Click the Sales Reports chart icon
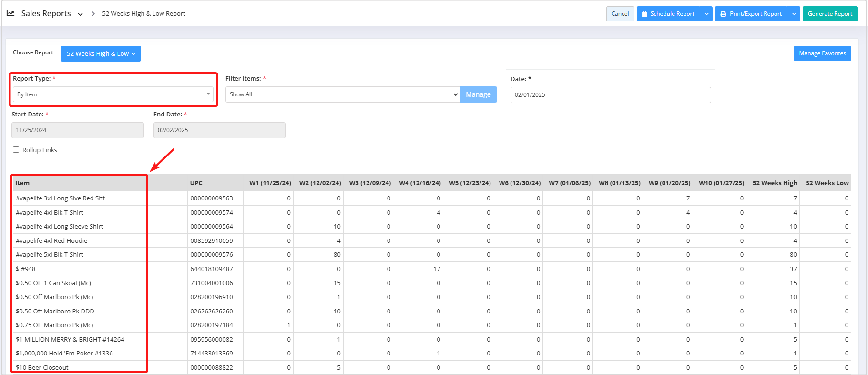Image resolution: width=868 pixels, height=375 pixels. point(10,13)
